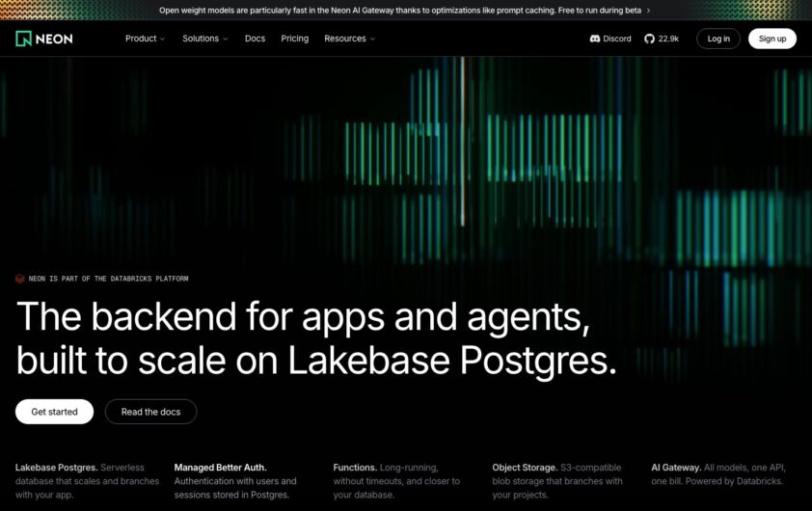
Task: Click the Read the docs button
Action: 150,412
